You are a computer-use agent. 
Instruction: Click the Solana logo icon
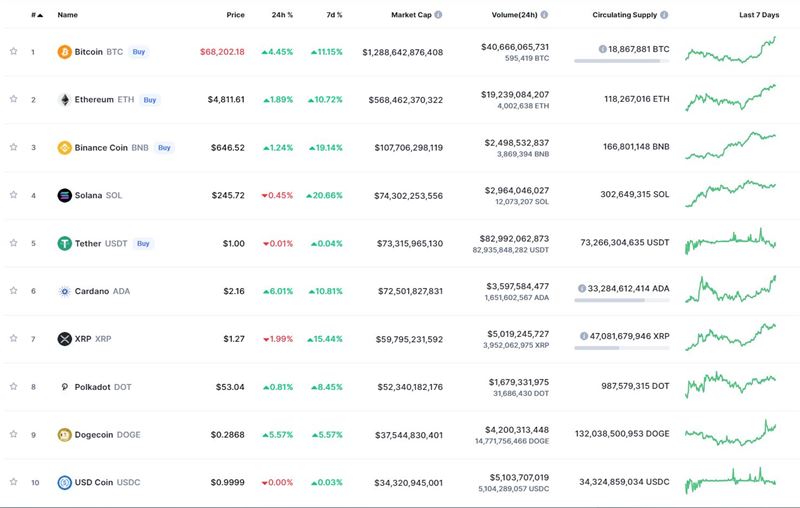(64, 195)
